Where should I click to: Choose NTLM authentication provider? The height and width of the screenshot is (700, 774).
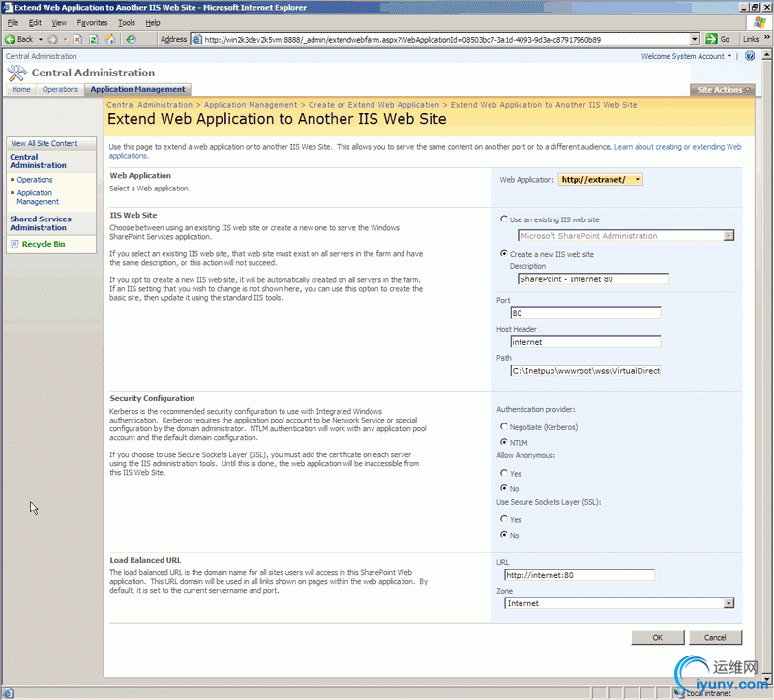(x=503, y=442)
